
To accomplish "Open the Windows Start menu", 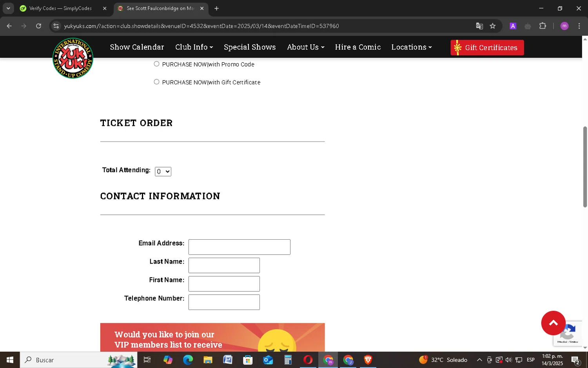I will [x=10, y=360].
